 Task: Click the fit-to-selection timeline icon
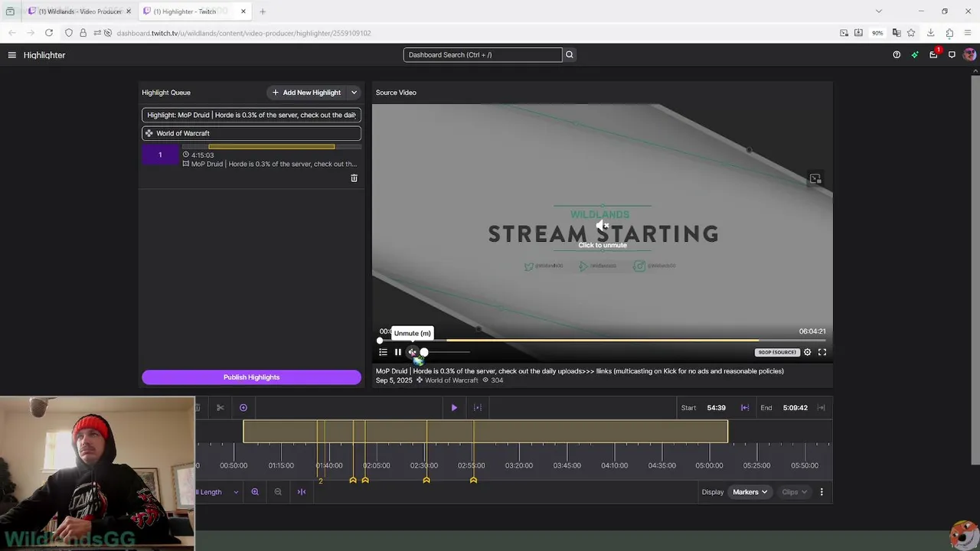click(x=302, y=492)
